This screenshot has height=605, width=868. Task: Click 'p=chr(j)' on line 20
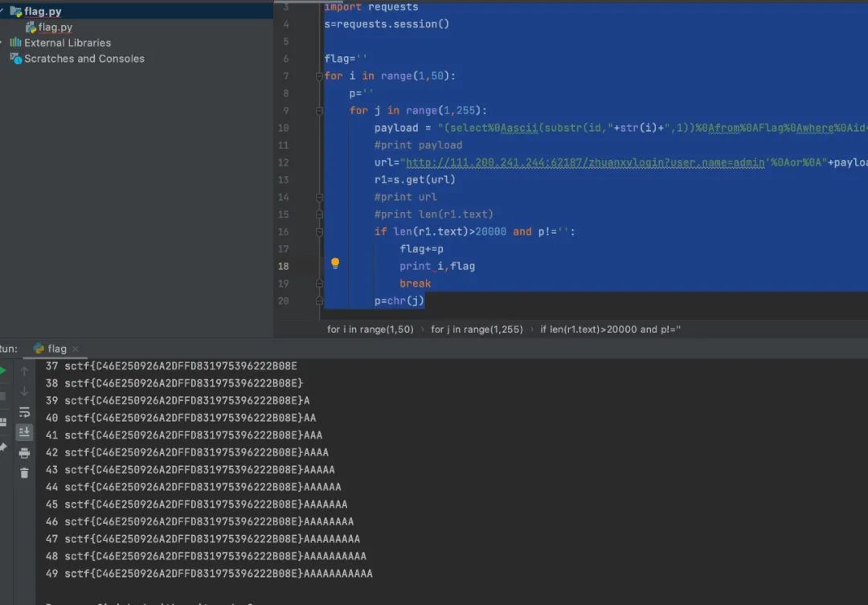399,300
